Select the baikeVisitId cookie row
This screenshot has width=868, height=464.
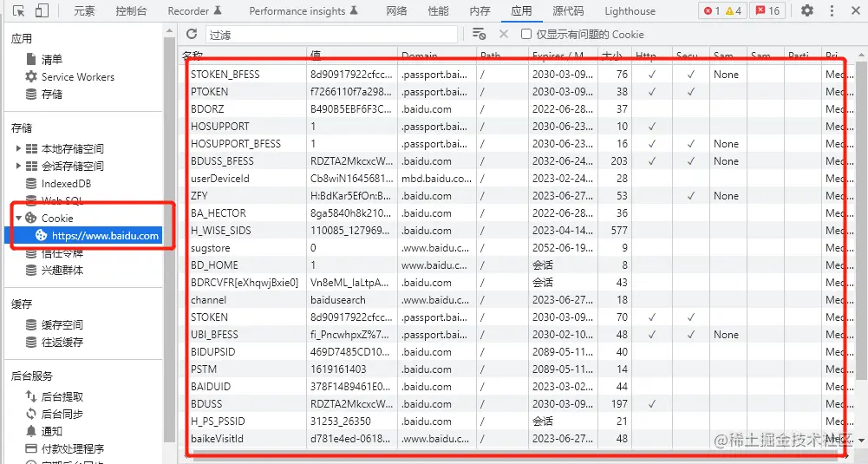pos(515,439)
